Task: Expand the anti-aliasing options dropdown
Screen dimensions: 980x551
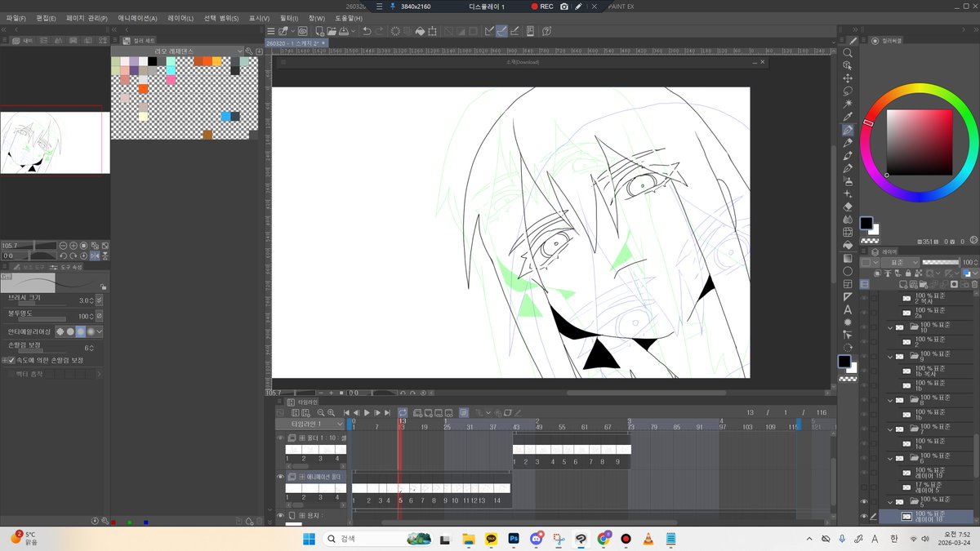Action: point(100,332)
